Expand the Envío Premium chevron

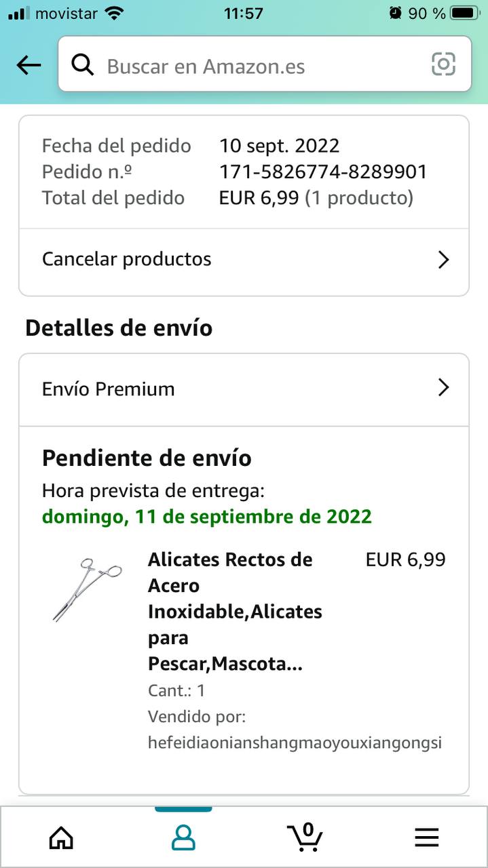click(x=444, y=387)
